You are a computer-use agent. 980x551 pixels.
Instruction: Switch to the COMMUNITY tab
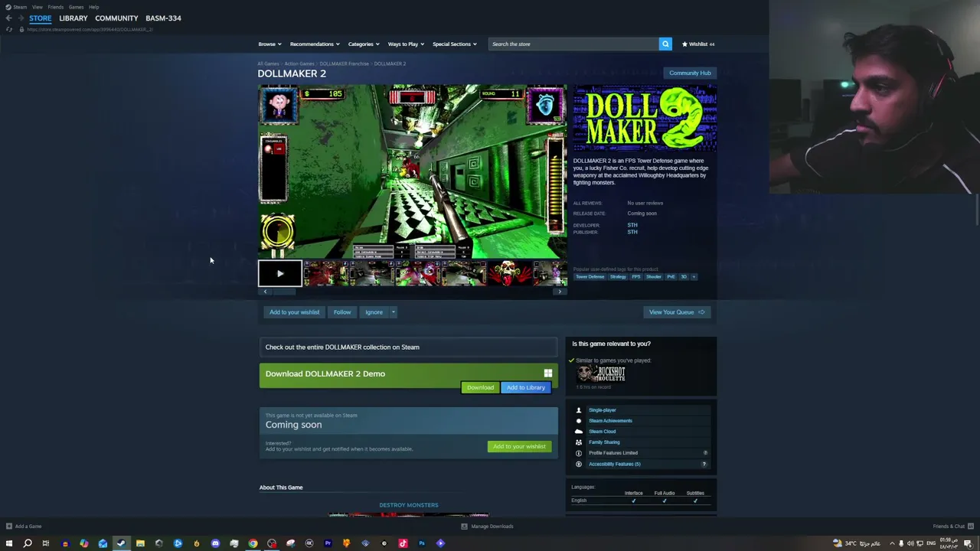(116, 18)
